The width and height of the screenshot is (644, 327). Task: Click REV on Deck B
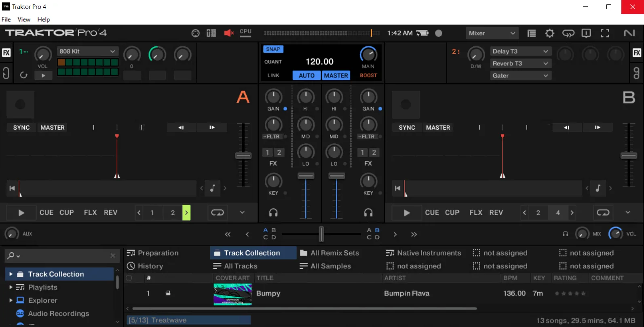(496, 213)
